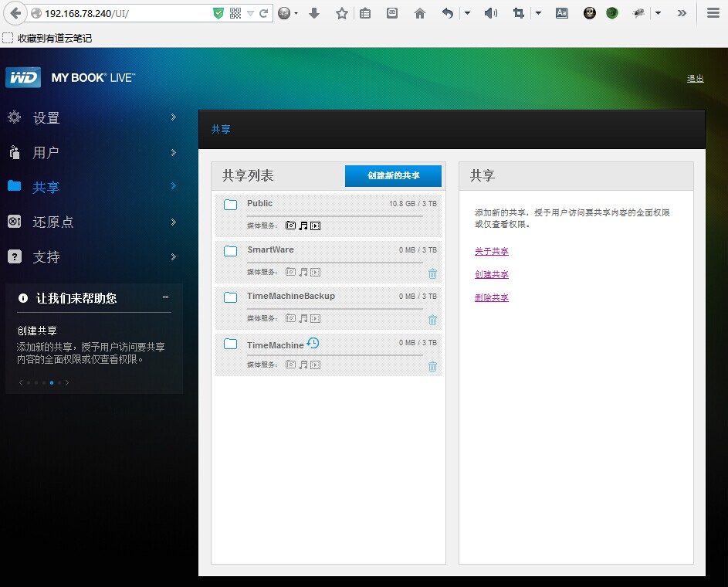Open the 创建共享 help link
The image size is (728, 587).
(x=492, y=274)
